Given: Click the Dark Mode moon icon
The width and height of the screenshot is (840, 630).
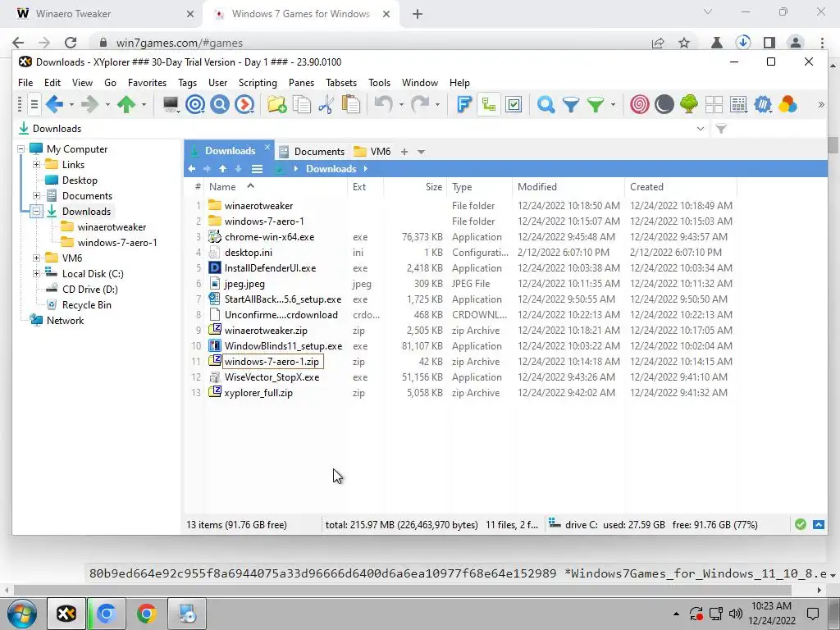Looking at the screenshot, I should (664, 104).
